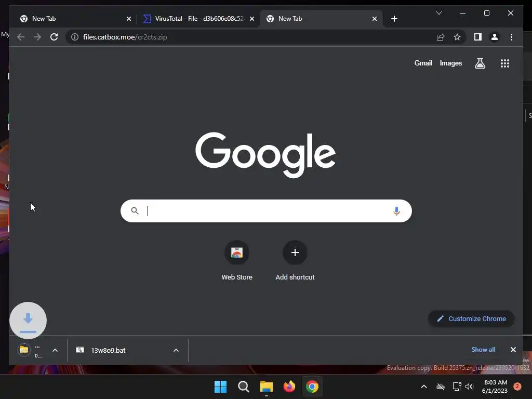View site information icon in address bar
Screen dimensions: 532x399
click(75, 37)
